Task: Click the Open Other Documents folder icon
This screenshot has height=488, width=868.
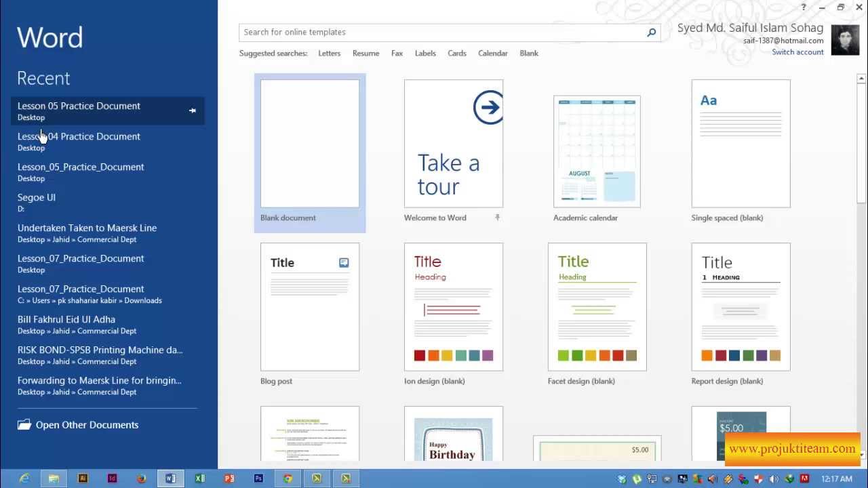Action: (24, 425)
